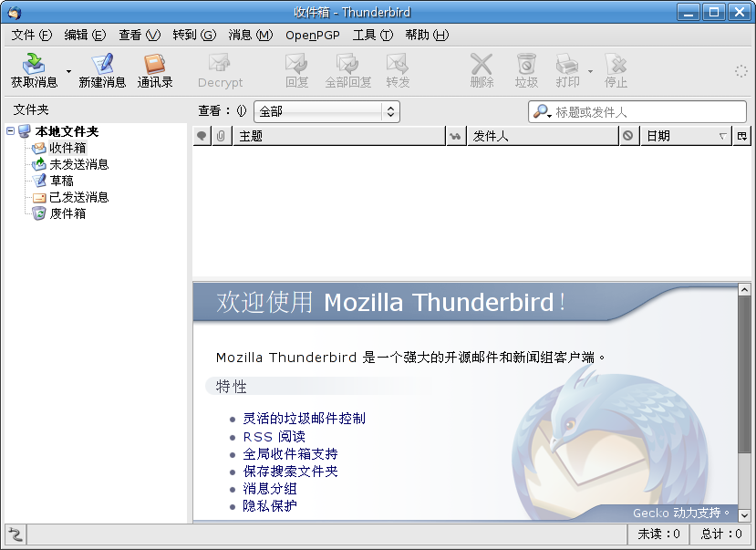Click the preview pane vertical scrollbar thumb
The height and width of the screenshot is (550, 756).
744,375
